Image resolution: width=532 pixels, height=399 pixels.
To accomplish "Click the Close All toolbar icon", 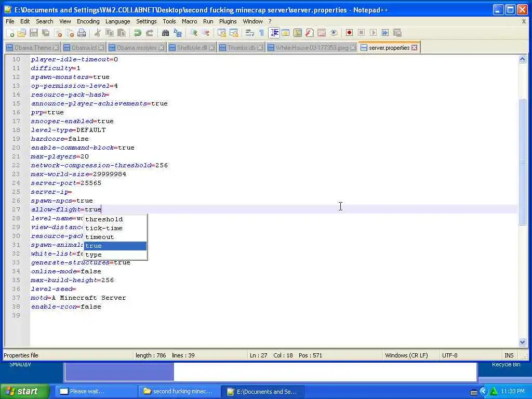I will [x=70, y=33].
